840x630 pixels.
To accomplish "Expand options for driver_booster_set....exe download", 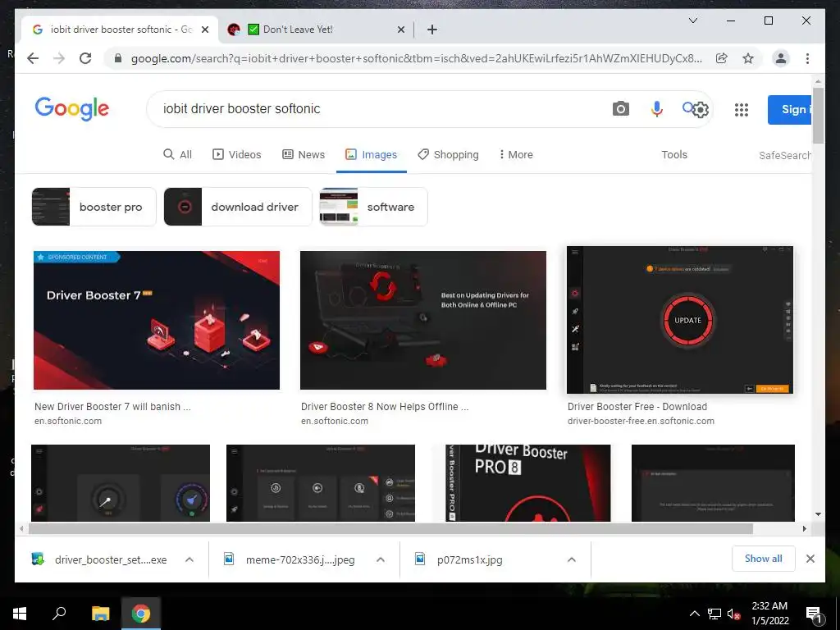I will pyautogui.click(x=189, y=559).
